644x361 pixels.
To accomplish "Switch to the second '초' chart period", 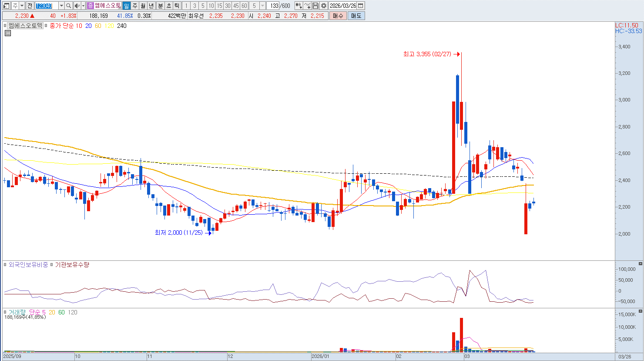I will pyautogui.click(x=169, y=6).
